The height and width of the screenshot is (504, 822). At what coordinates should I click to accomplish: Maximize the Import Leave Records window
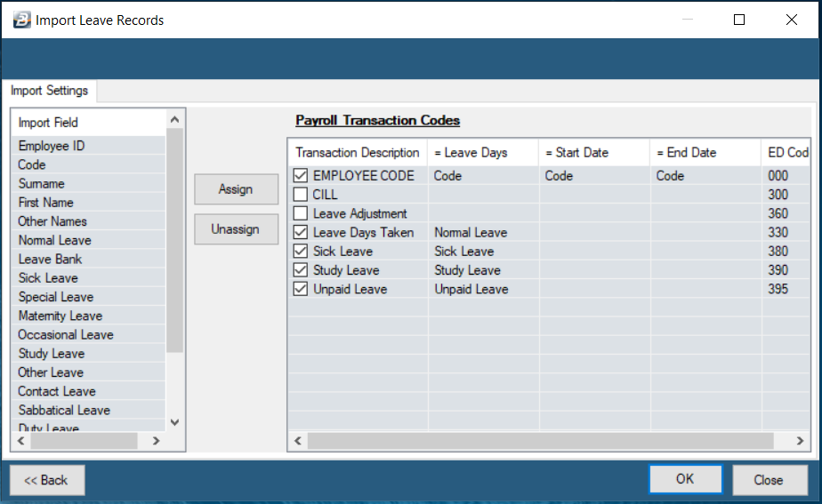(739, 20)
